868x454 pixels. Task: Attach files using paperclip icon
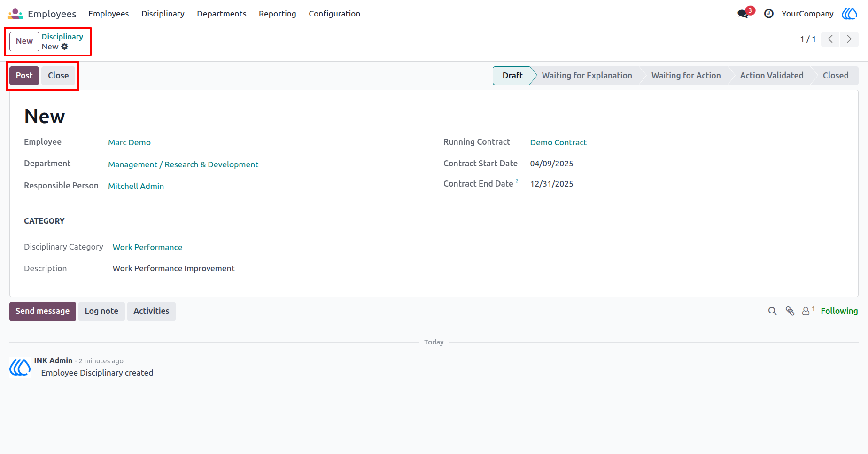(790, 311)
